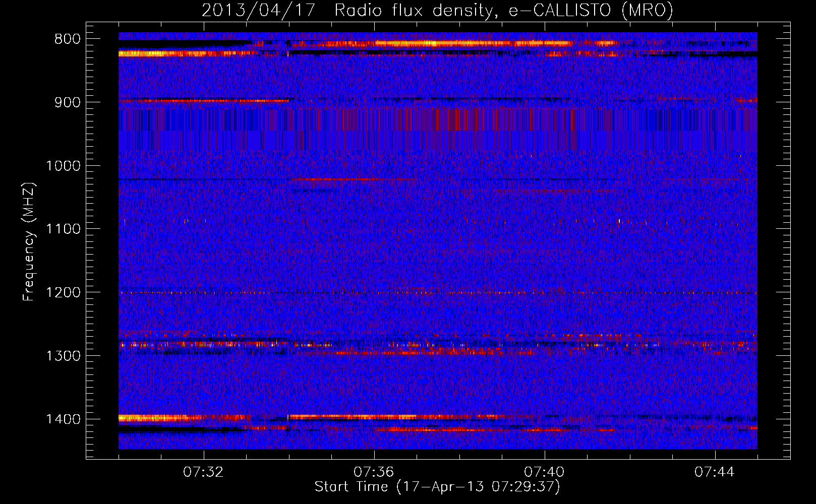Click the 1200 frequency tick label
The height and width of the screenshot is (504, 816).
click(63, 293)
